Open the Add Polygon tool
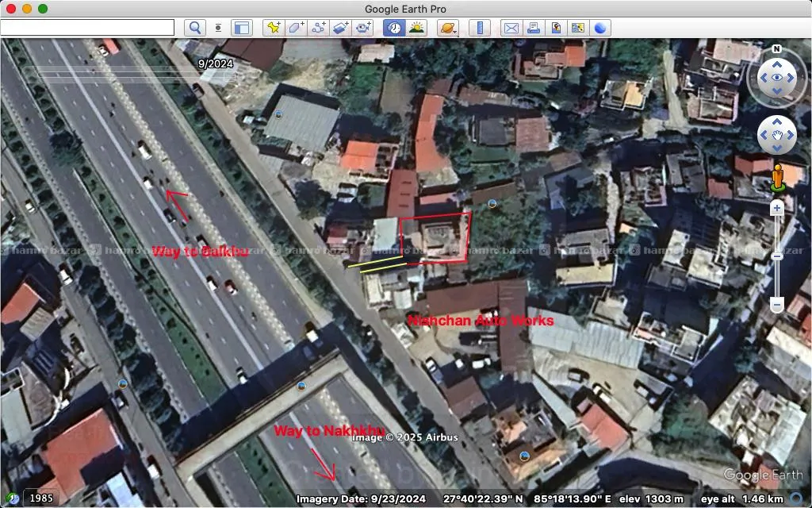Viewport: 812px width, 508px height. pos(297,27)
